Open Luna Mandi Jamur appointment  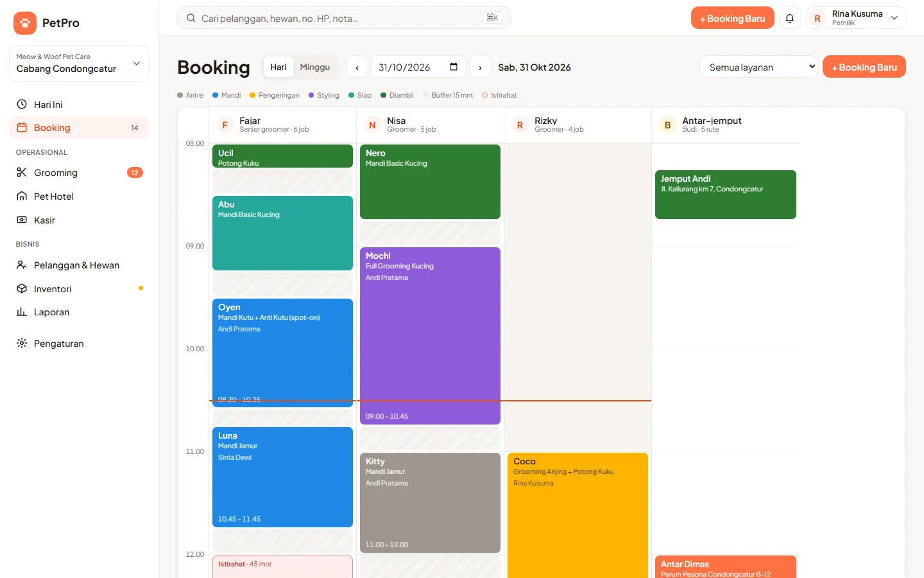tap(282, 477)
